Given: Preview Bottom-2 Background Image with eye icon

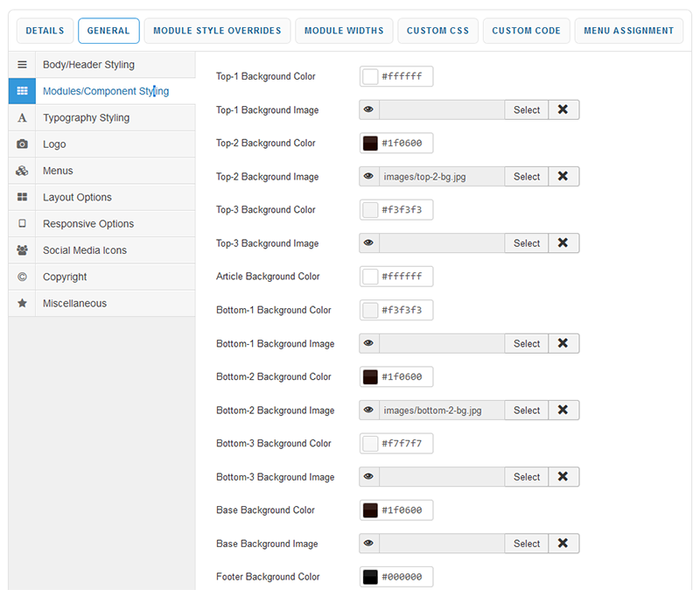Looking at the screenshot, I should 369,410.
